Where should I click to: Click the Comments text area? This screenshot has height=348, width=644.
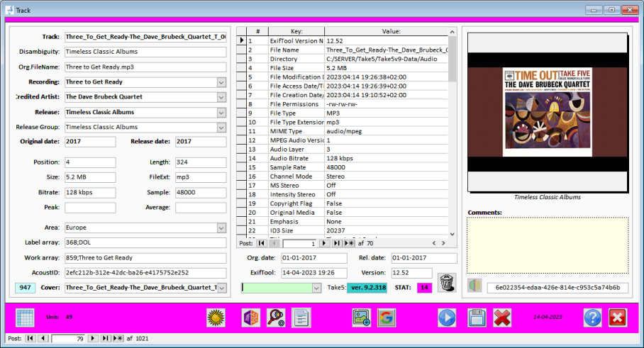point(547,246)
